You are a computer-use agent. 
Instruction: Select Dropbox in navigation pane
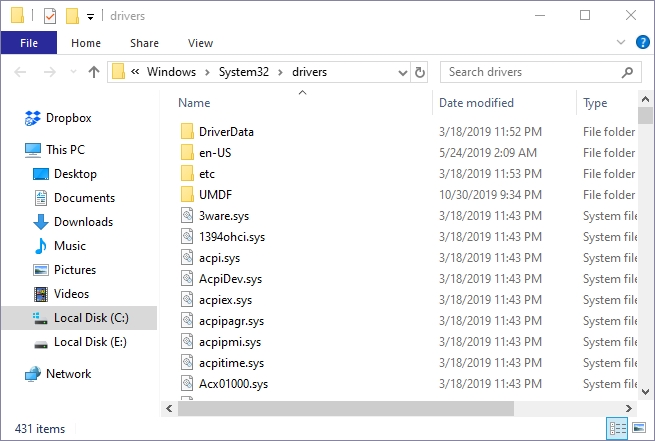point(69,118)
